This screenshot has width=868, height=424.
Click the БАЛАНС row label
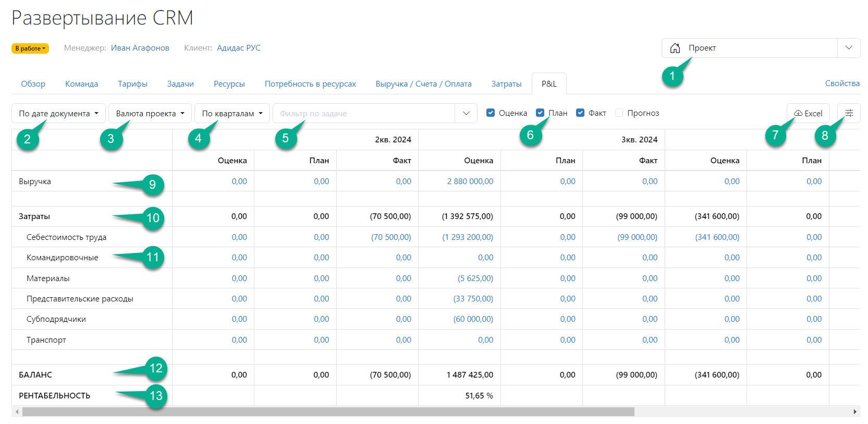point(35,375)
